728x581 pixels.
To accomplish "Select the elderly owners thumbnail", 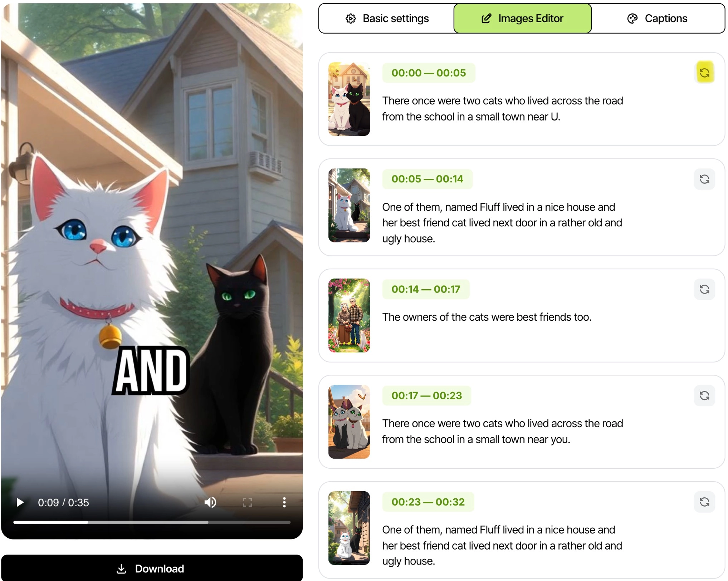I will pyautogui.click(x=349, y=315).
